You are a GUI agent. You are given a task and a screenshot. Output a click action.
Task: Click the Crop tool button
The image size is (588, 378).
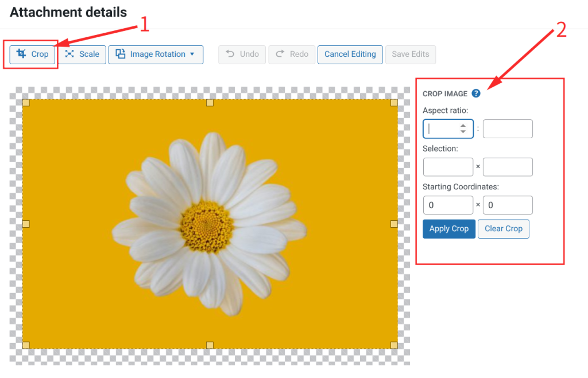[x=32, y=54]
